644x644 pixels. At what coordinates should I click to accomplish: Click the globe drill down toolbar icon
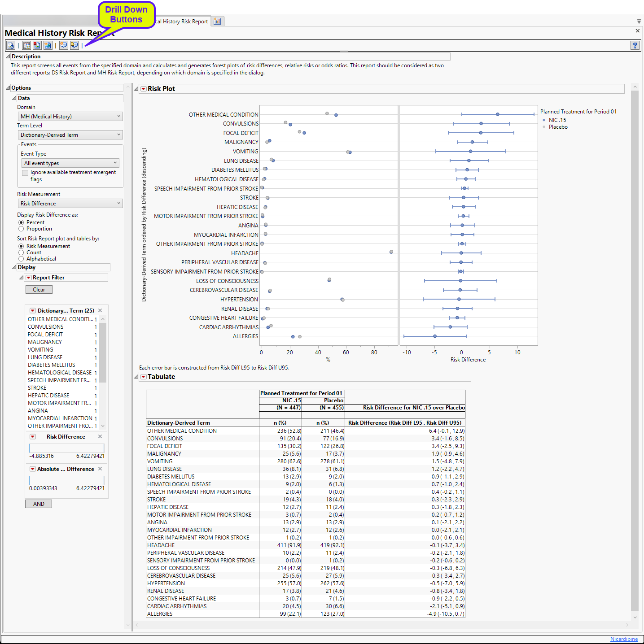pos(48,45)
